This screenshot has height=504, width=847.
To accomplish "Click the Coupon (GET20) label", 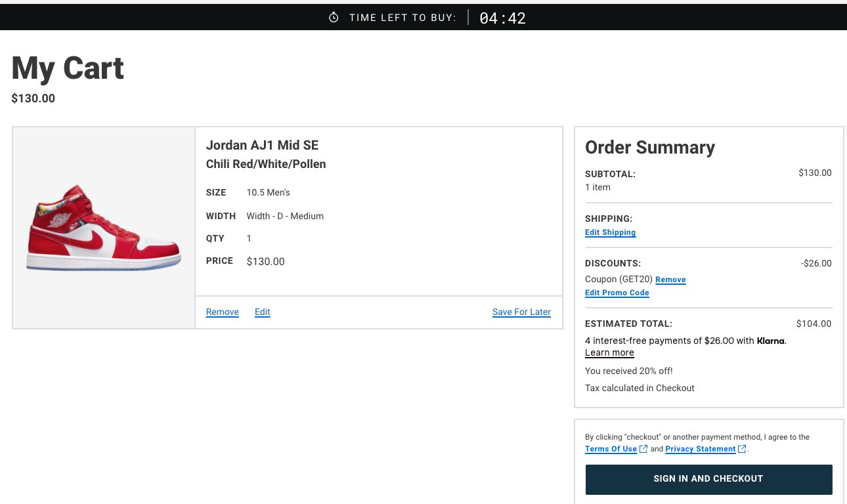I will click(619, 279).
